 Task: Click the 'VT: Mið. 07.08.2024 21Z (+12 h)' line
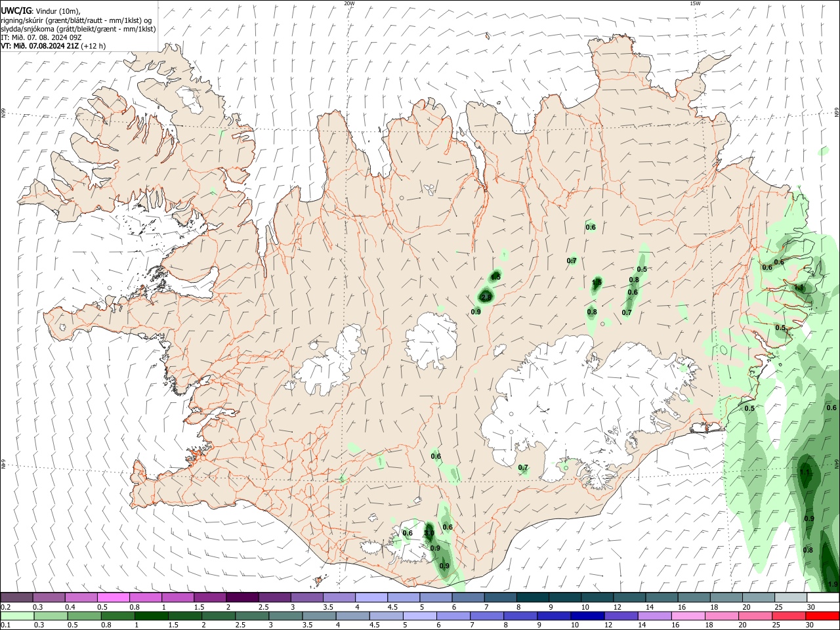coord(53,46)
